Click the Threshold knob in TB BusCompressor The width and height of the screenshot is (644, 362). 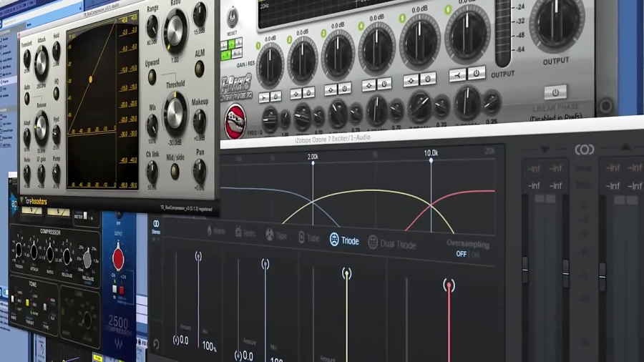pos(175,114)
